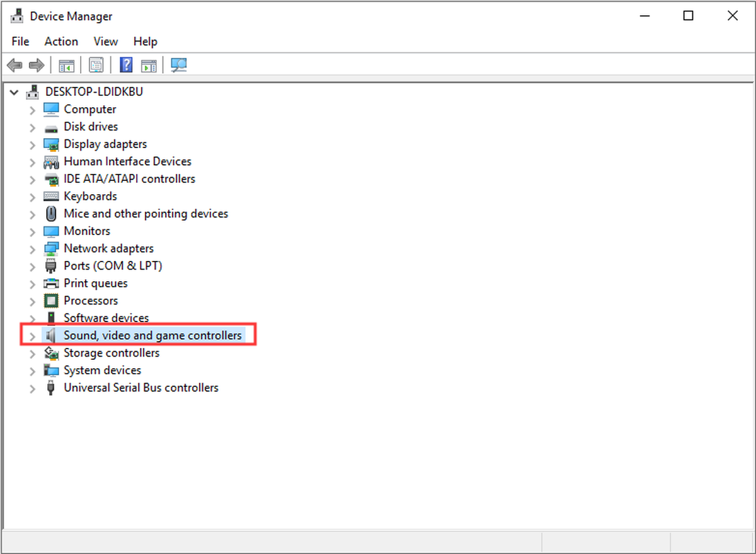Viewport: 756px width, 554px height.
Task: Click the speaker icon for Sound controllers
Action: click(x=51, y=335)
